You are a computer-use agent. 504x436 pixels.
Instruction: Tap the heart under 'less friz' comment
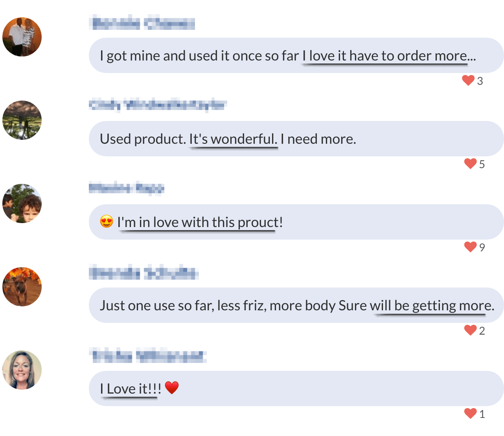pos(470,330)
